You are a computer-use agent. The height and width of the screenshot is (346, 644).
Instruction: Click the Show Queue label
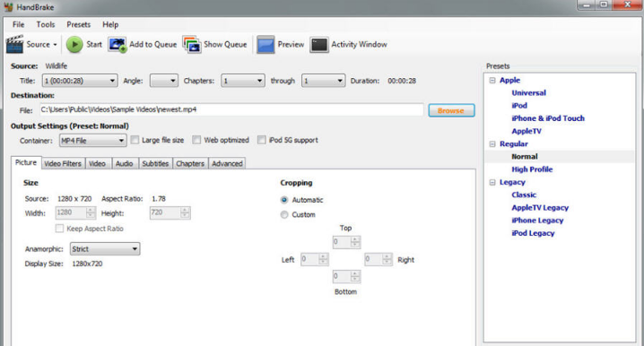point(225,44)
